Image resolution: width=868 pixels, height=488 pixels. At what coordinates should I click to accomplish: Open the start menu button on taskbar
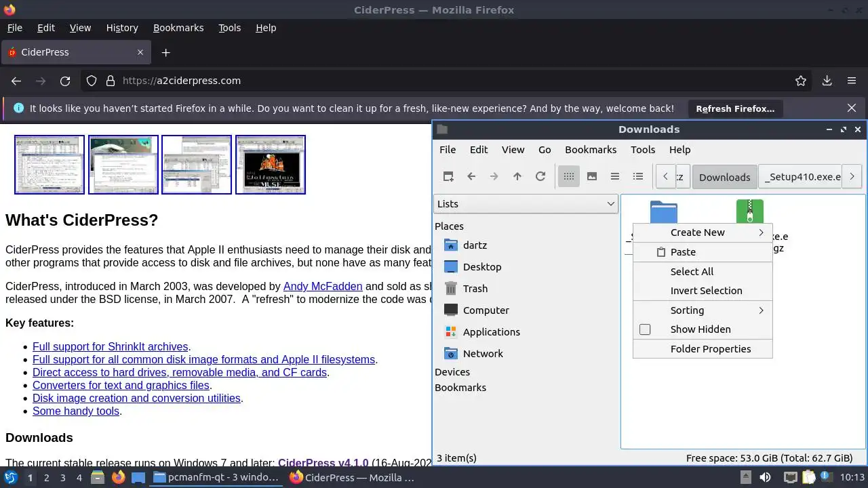[x=11, y=477]
